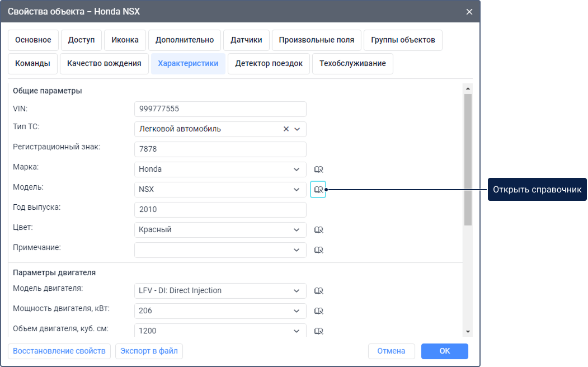Expand the Модель двигателя dropdown
The width and height of the screenshot is (588, 367).
[297, 291]
